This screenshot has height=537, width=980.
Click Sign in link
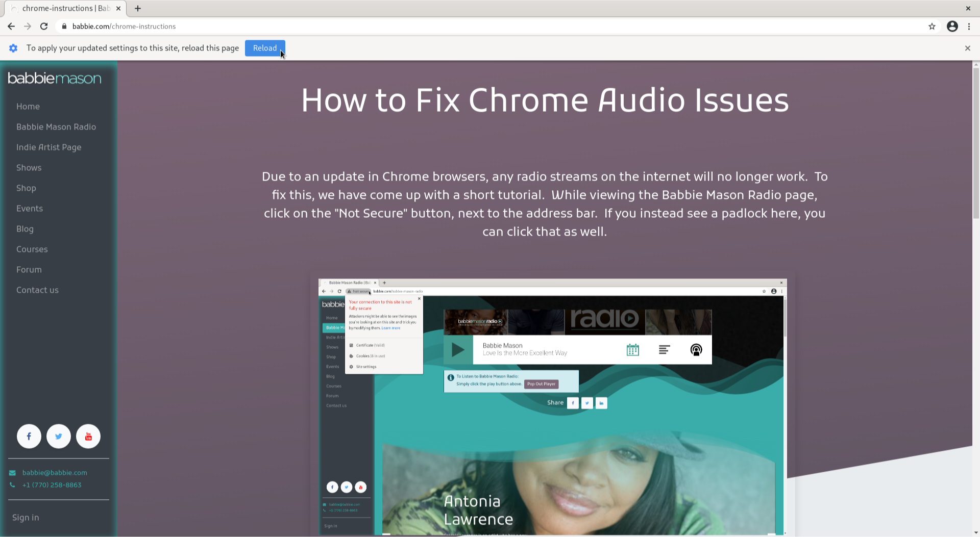(x=26, y=518)
